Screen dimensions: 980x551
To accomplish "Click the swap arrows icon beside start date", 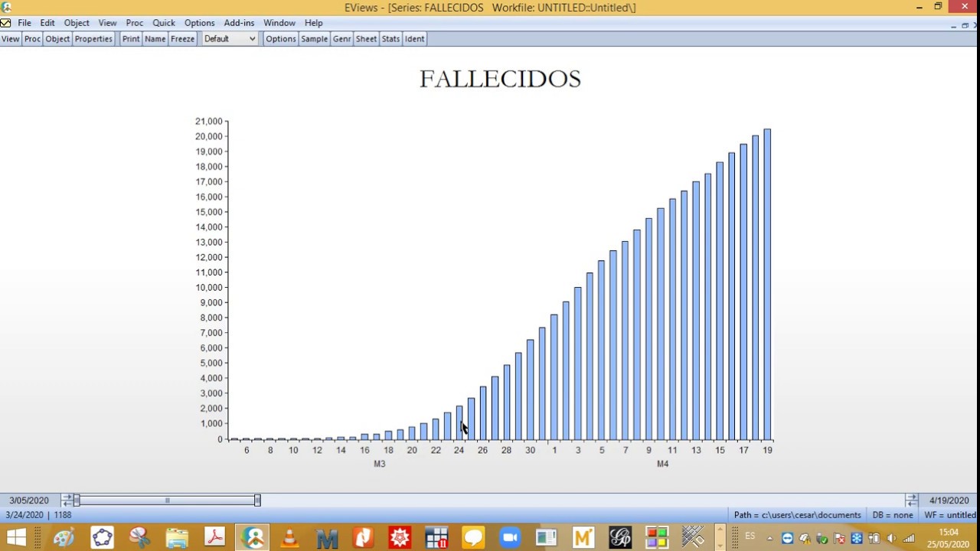I will coord(67,500).
